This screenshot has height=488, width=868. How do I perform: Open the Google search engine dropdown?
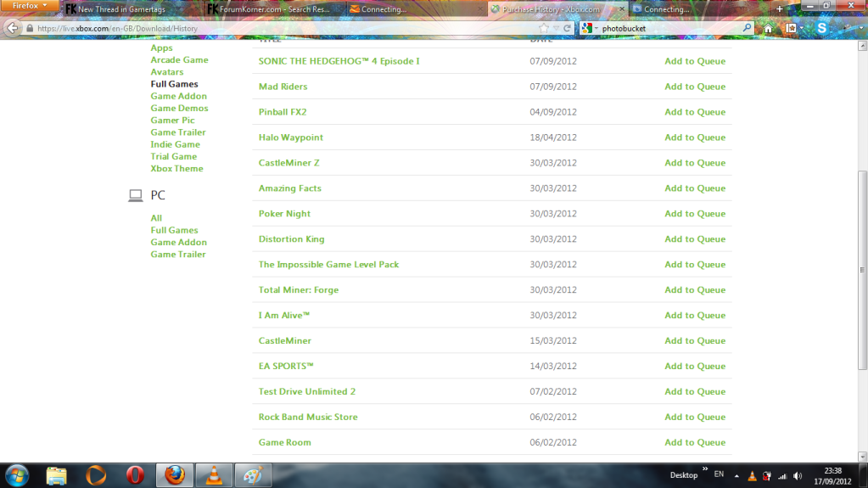coord(589,28)
